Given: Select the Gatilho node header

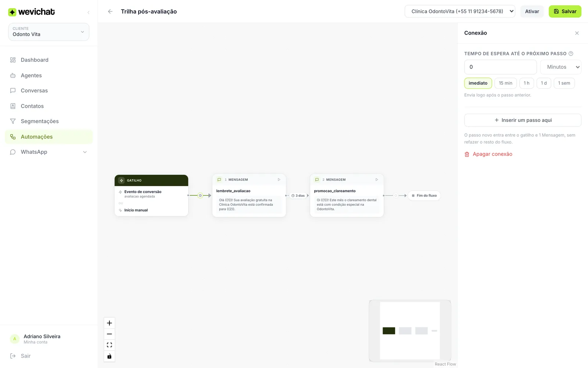Looking at the screenshot, I should pos(151,180).
